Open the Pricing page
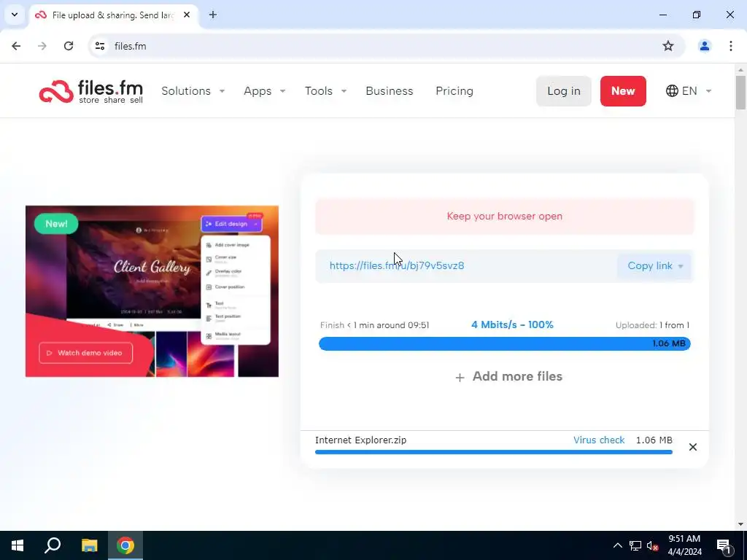 (x=454, y=91)
